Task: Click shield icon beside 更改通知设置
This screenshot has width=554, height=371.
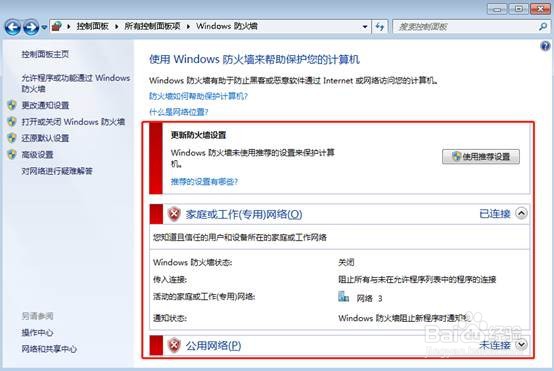Action: (12, 105)
